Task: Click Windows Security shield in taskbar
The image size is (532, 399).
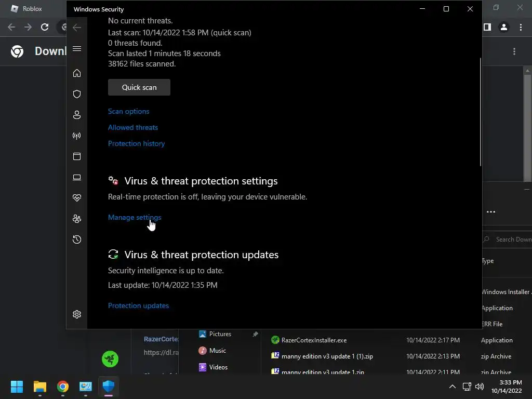Action: click(109, 387)
